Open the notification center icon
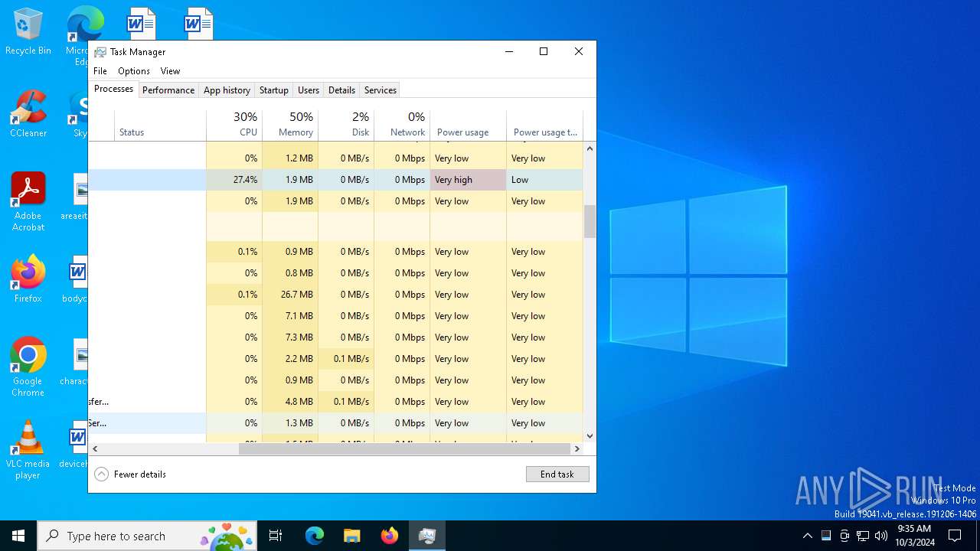This screenshot has height=551, width=980. (x=955, y=536)
